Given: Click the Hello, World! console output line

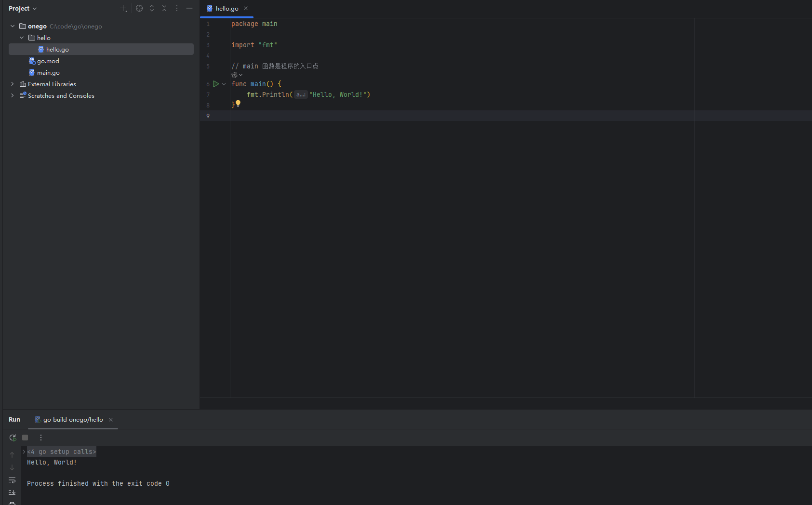Looking at the screenshot, I should click(x=52, y=462).
